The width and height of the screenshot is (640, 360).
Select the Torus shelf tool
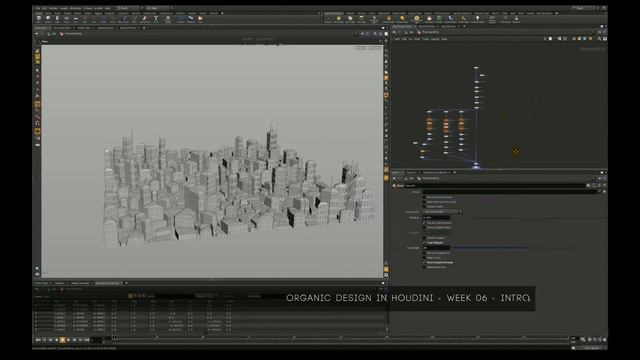67,18
